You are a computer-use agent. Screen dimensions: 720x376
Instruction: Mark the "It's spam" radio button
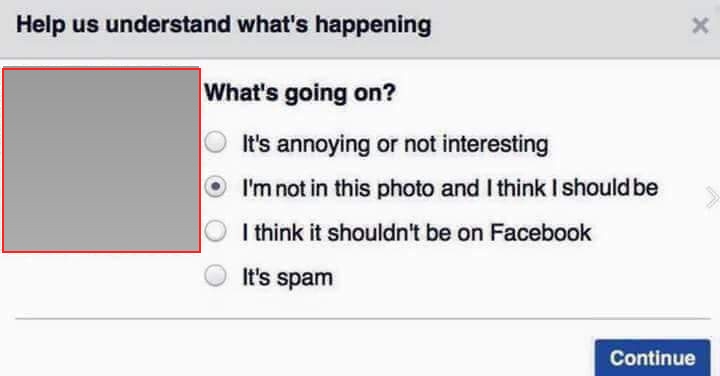pos(215,276)
